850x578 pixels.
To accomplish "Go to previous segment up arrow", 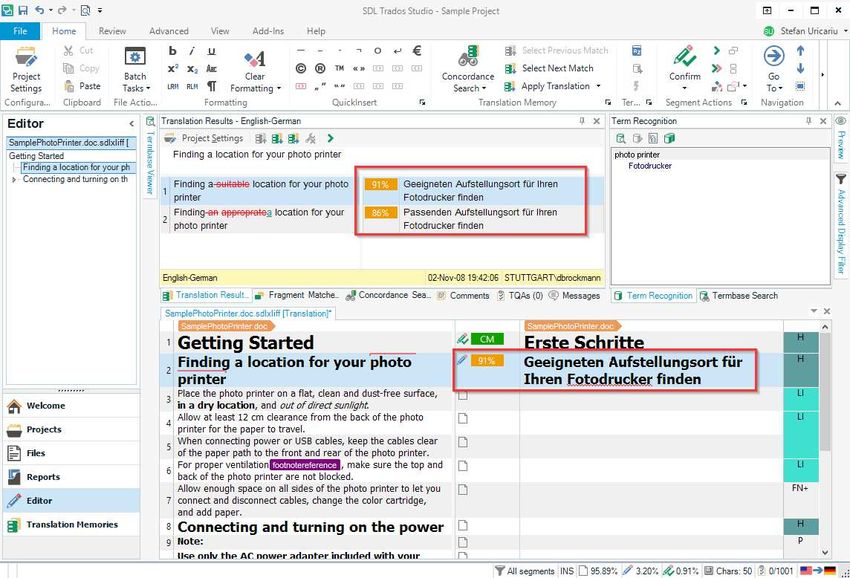I will [800, 50].
